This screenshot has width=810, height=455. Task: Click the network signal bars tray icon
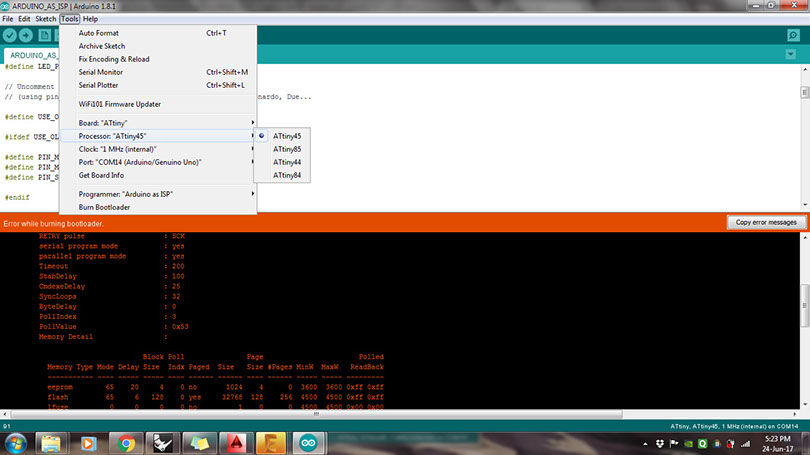coord(745,444)
